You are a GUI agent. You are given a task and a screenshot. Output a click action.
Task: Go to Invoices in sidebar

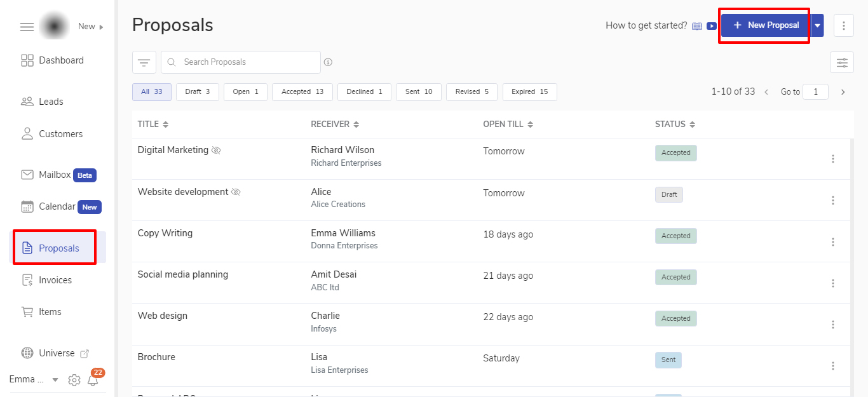click(x=55, y=280)
